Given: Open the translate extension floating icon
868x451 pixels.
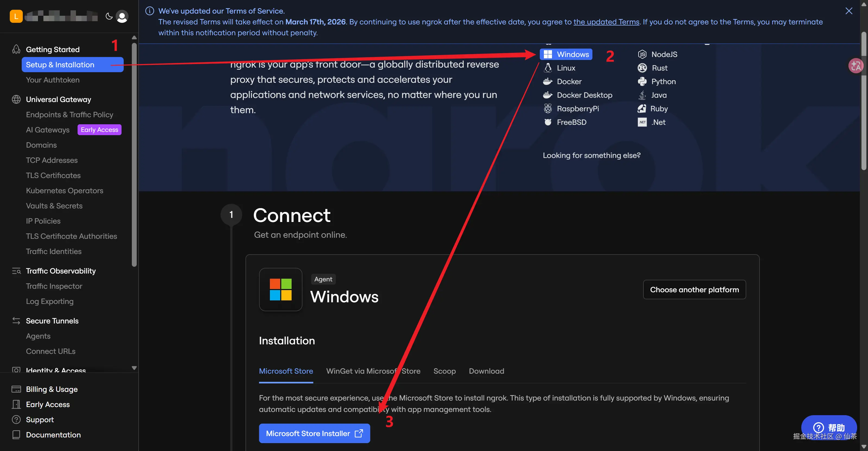Looking at the screenshot, I should coord(856,66).
